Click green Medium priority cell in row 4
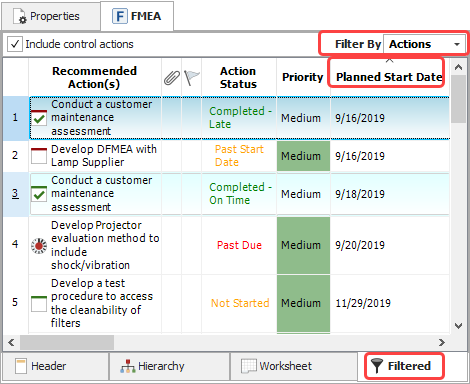 [x=303, y=245]
